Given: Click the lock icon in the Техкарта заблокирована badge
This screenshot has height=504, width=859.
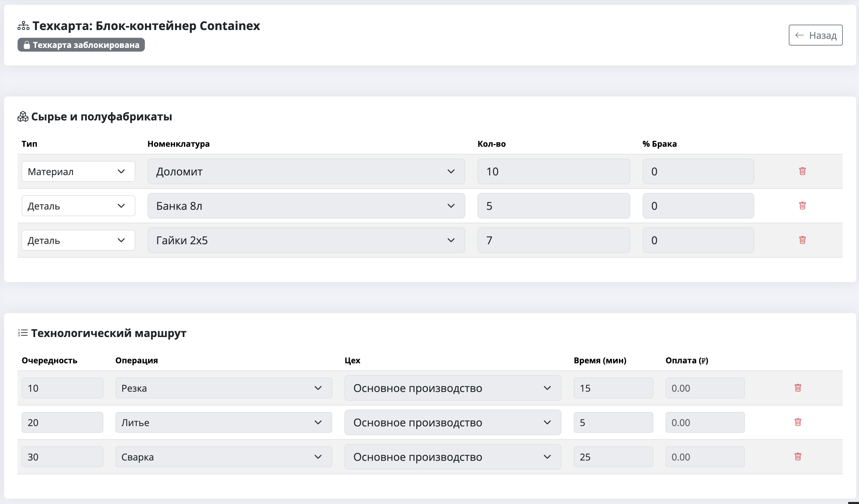Looking at the screenshot, I should pyautogui.click(x=27, y=45).
